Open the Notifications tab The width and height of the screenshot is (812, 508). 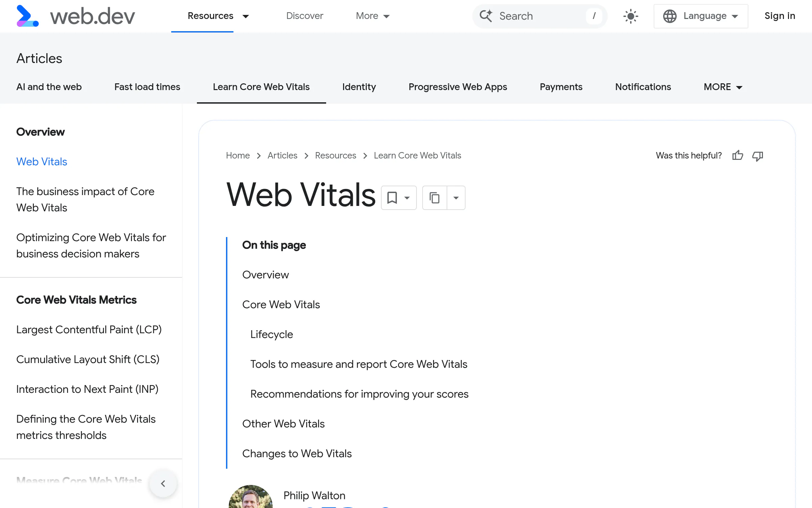pyautogui.click(x=643, y=87)
